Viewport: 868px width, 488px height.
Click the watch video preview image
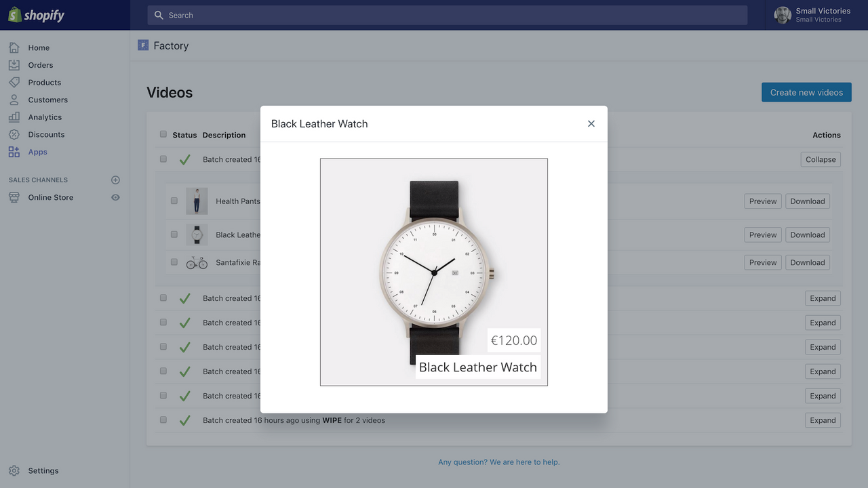[x=434, y=272]
